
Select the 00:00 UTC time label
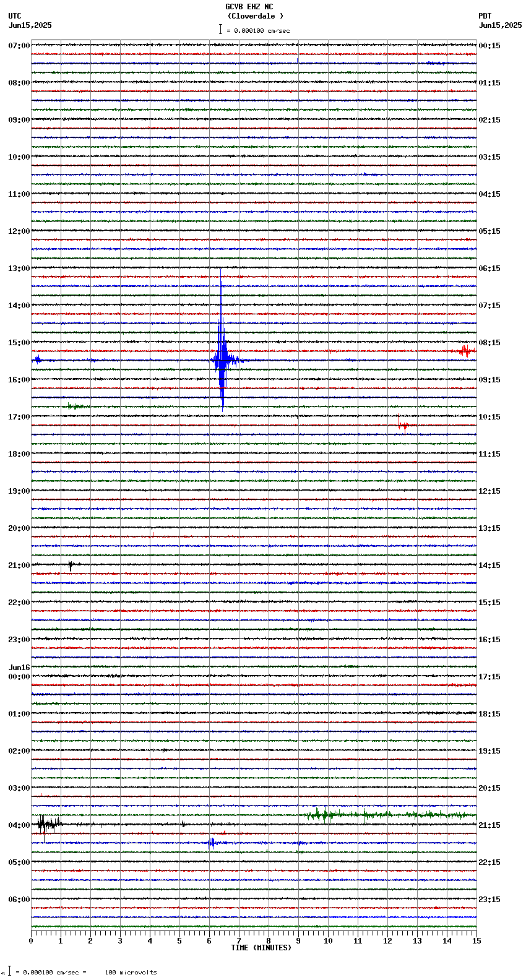pyautogui.click(x=19, y=677)
